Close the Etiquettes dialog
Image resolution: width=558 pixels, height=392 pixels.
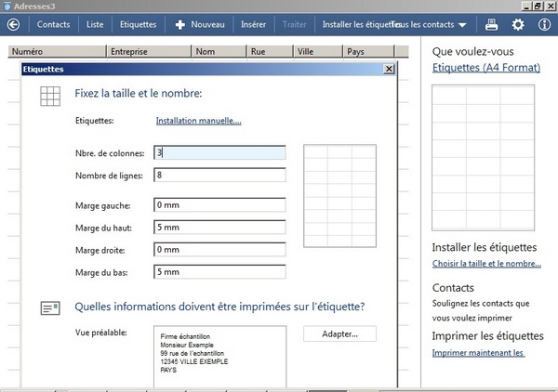tap(389, 69)
